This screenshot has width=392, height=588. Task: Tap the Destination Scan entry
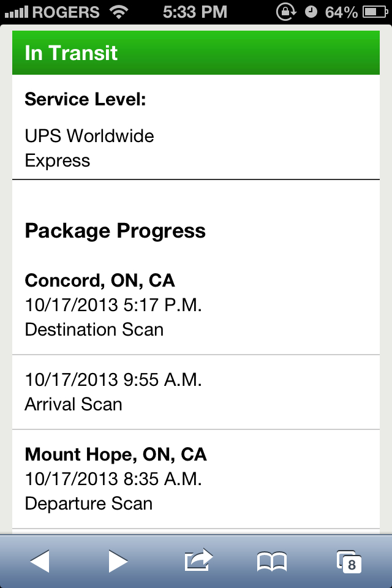click(94, 330)
